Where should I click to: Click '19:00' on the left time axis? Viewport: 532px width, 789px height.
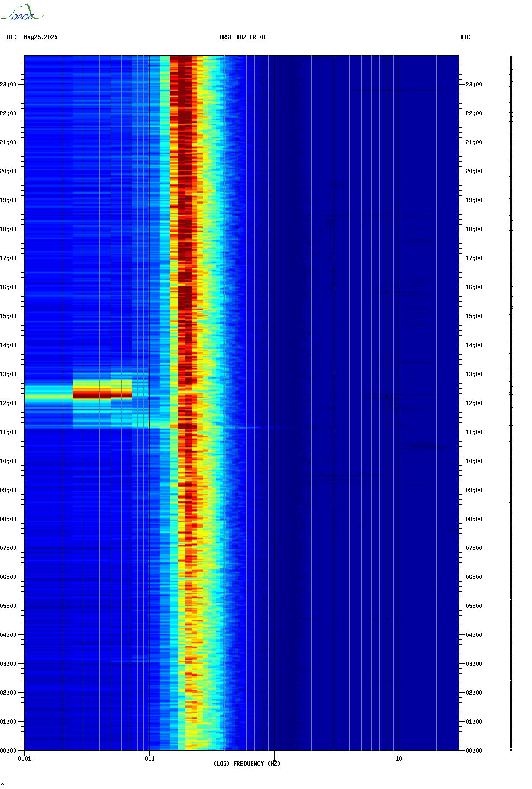coord(8,200)
